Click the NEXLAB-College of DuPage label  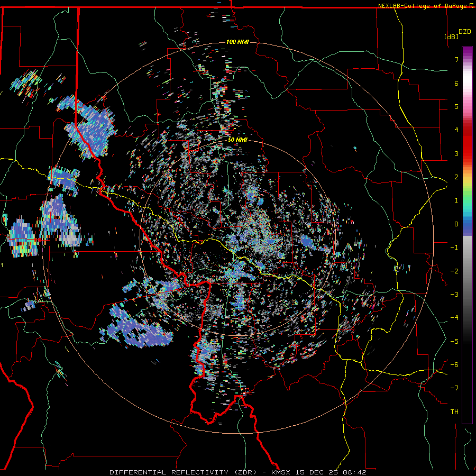[x=422, y=6]
